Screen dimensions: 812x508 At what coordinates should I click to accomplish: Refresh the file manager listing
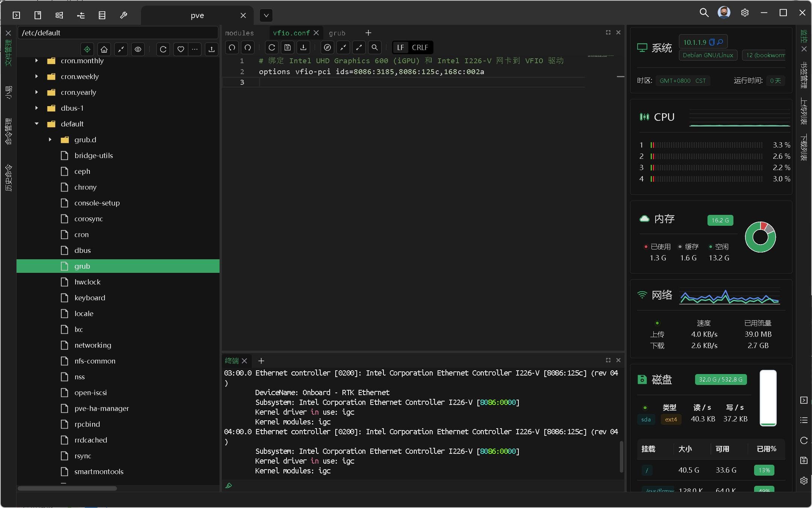(x=163, y=49)
